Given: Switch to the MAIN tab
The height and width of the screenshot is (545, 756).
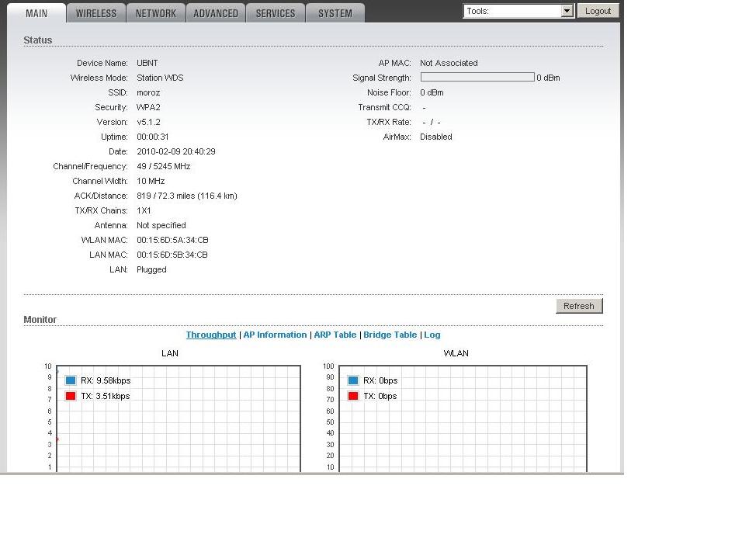Looking at the screenshot, I should click(x=36, y=13).
